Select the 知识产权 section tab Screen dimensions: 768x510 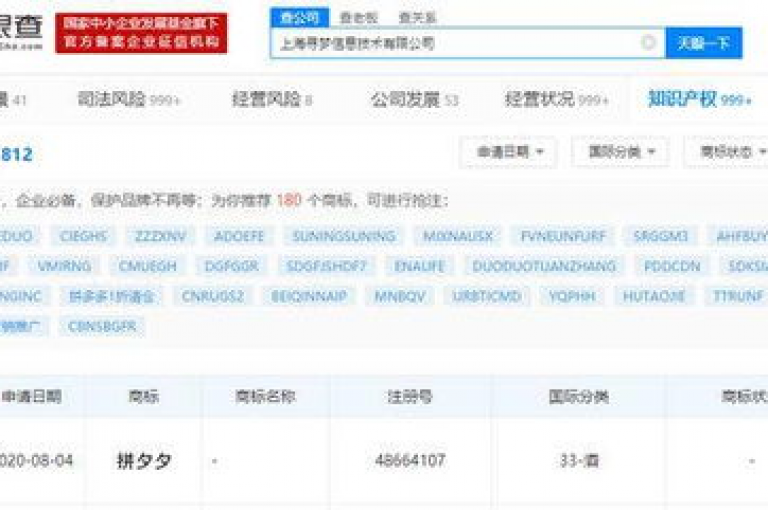coord(699,99)
